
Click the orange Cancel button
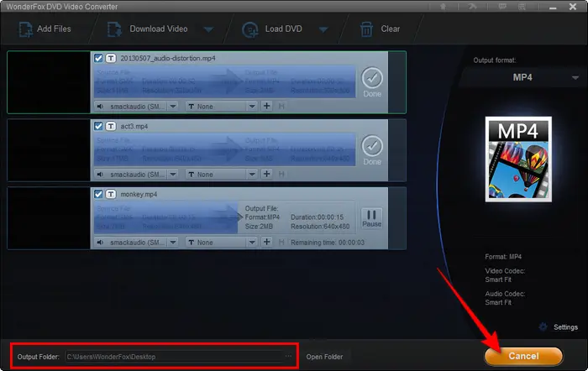(523, 356)
